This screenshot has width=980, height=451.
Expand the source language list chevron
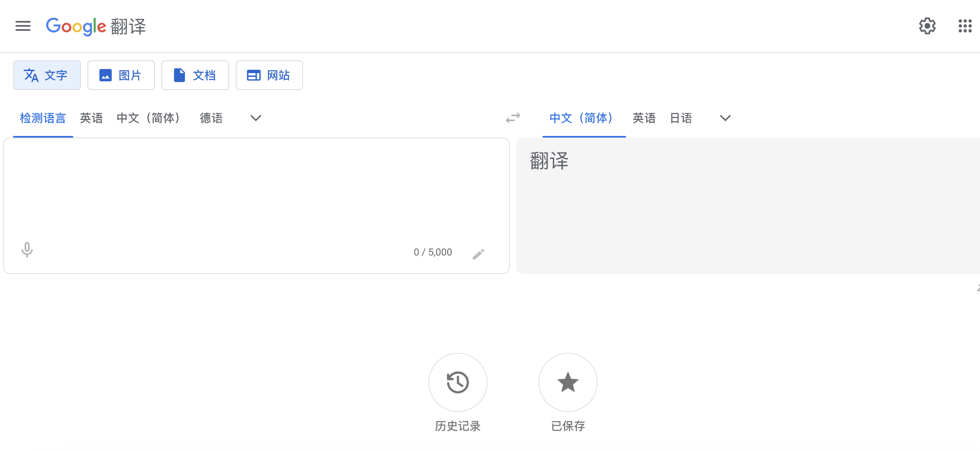pyautogui.click(x=256, y=118)
